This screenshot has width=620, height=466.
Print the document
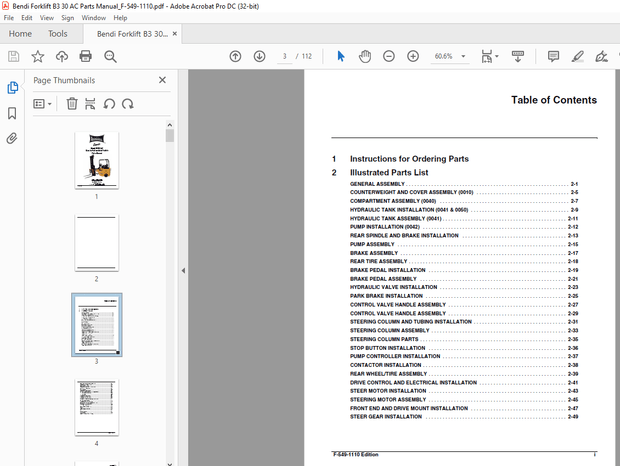85,57
